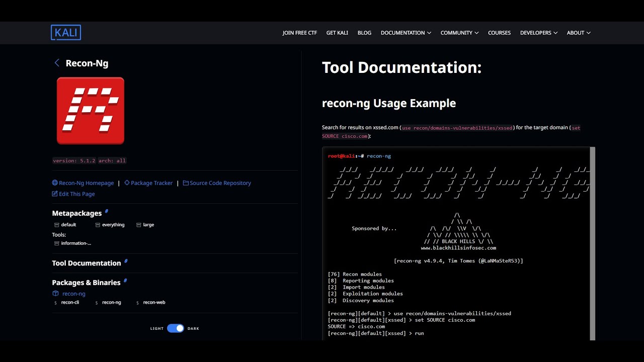Viewport: 644px width, 362px height.
Task: Click the '[76] Recon modules' terminal line
Action: pyautogui.click(x=355, y=274)
